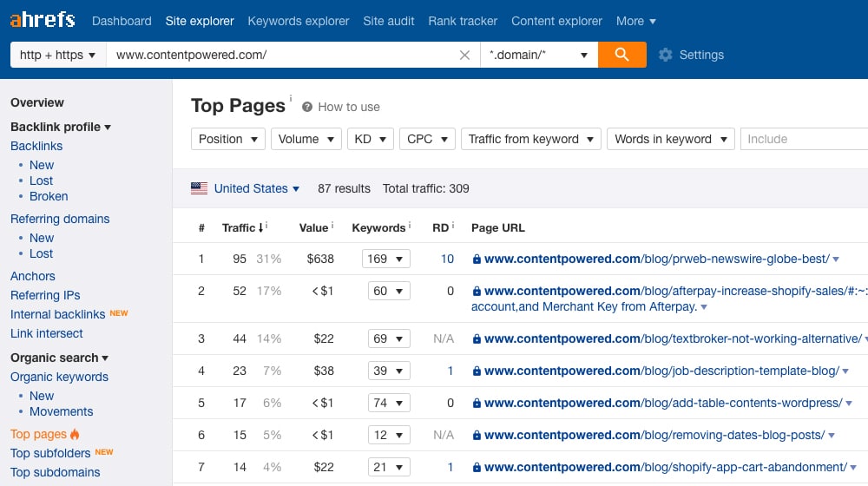
Task: Click the fire icon next to Top pages
Action: tap(75, 433)
